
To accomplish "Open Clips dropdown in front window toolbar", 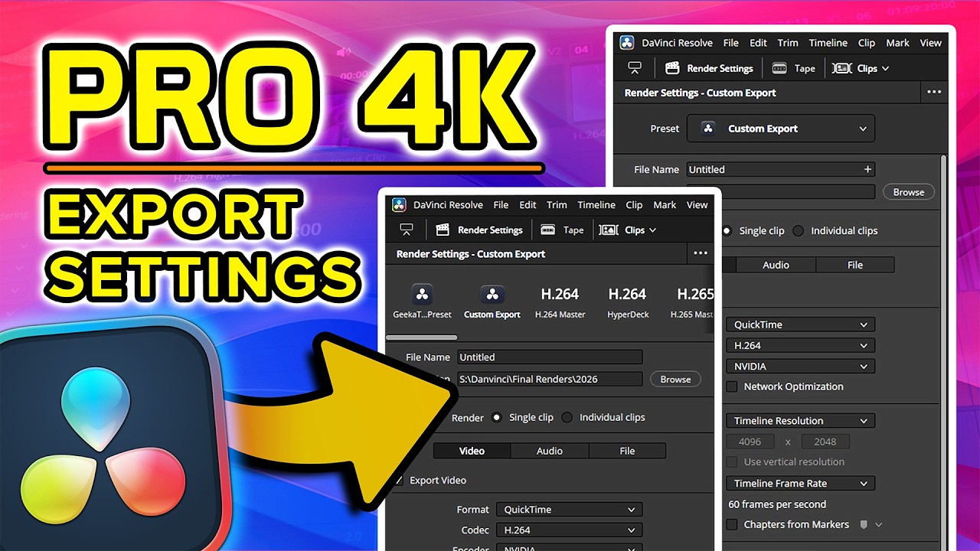I will [x=628, y=230].
